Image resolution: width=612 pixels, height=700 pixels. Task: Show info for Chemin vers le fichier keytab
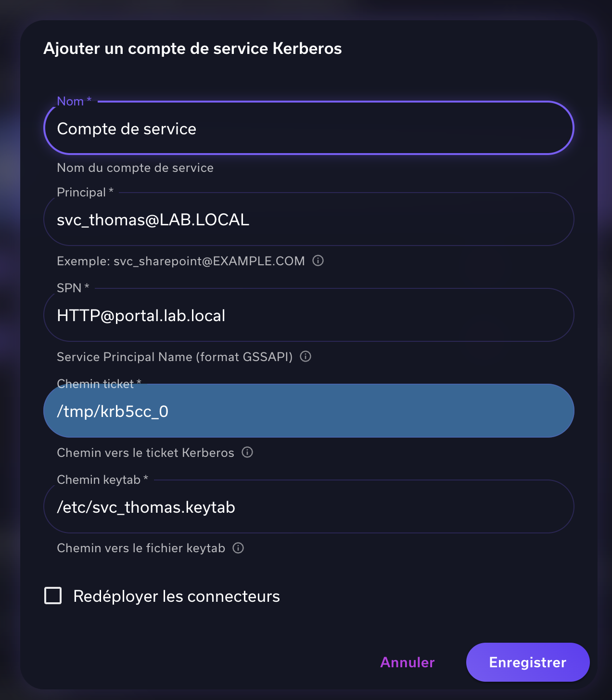[238, 548]
